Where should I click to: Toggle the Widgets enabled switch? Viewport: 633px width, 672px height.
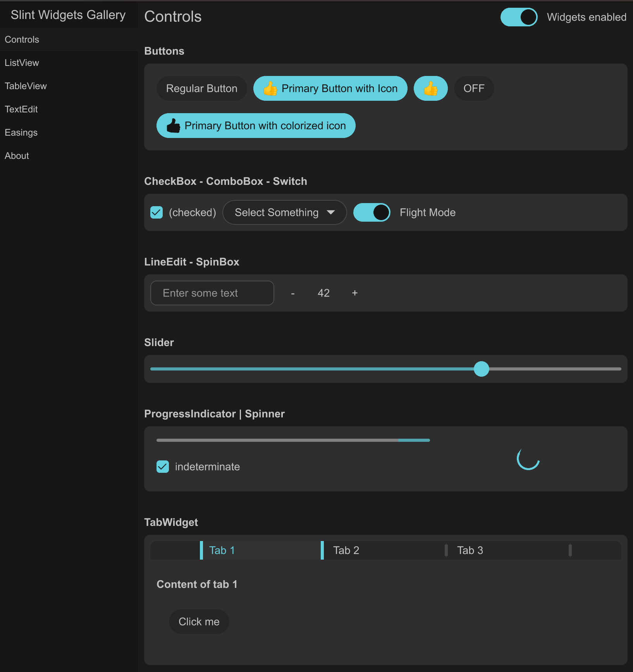tap(519, 17)
